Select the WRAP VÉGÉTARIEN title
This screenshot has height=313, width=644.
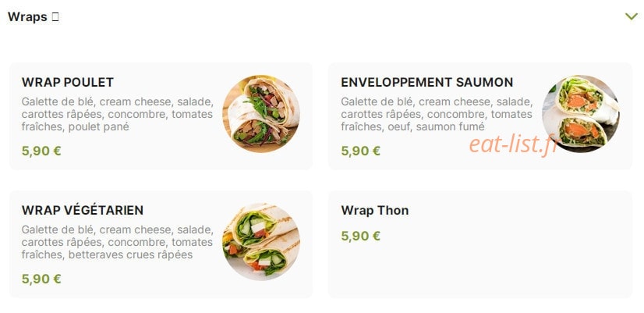pyautogui.click(x=83, y=210)
